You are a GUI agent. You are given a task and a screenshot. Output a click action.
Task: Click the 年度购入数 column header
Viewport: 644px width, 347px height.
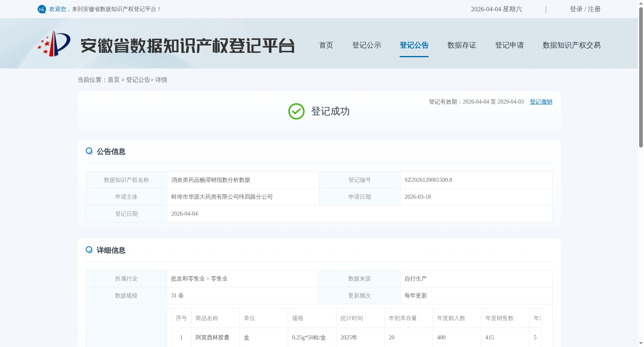pos(457,318)
